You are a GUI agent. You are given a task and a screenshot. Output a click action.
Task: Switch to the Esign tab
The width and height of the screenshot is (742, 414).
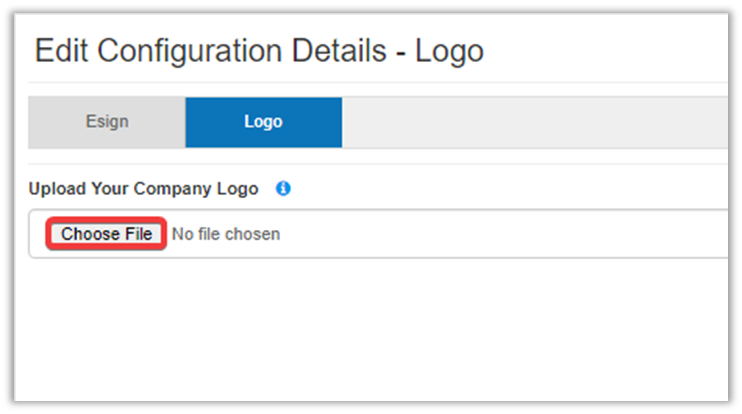tap(106, 122)
